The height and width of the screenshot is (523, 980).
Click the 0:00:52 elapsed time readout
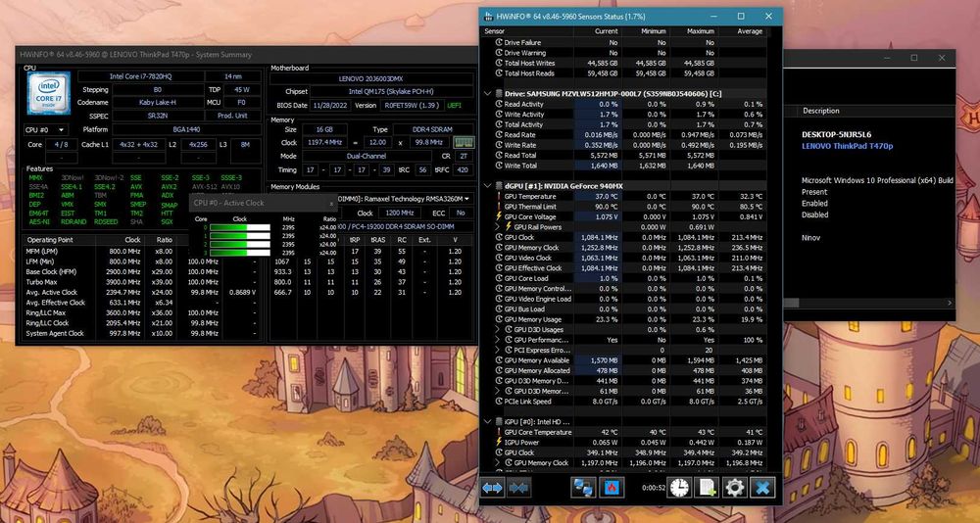click(652, 488)
